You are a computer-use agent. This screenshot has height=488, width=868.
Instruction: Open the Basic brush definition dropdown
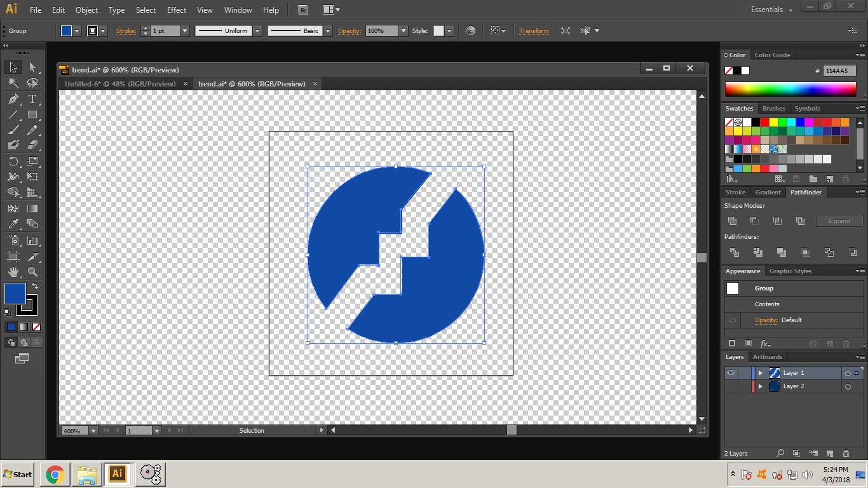(x=328, y=30)
